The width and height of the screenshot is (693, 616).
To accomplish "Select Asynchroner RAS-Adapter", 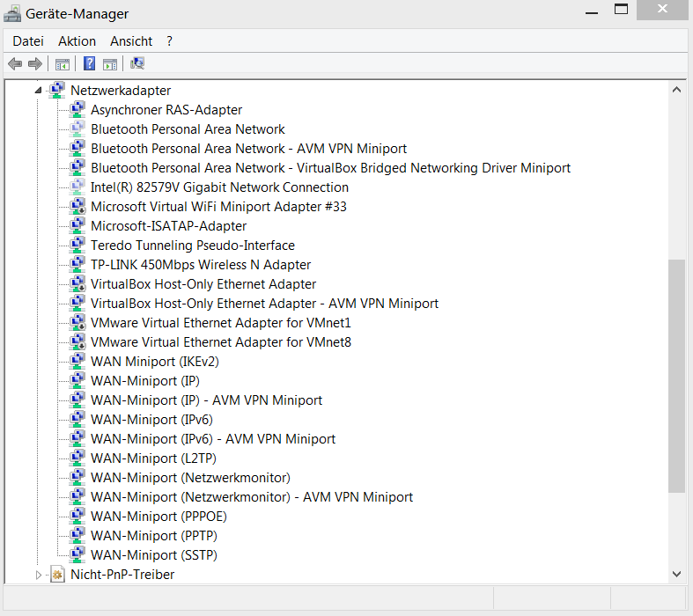I will point(166,109).
